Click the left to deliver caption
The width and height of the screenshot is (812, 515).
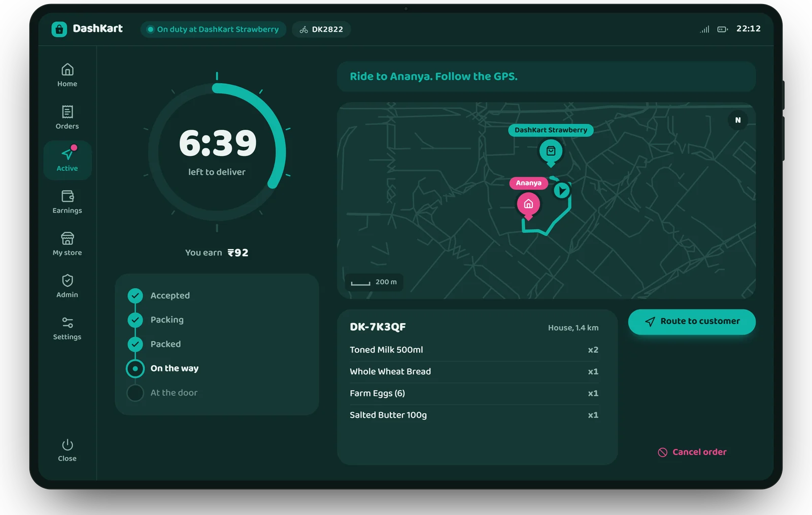coord(217,172)
